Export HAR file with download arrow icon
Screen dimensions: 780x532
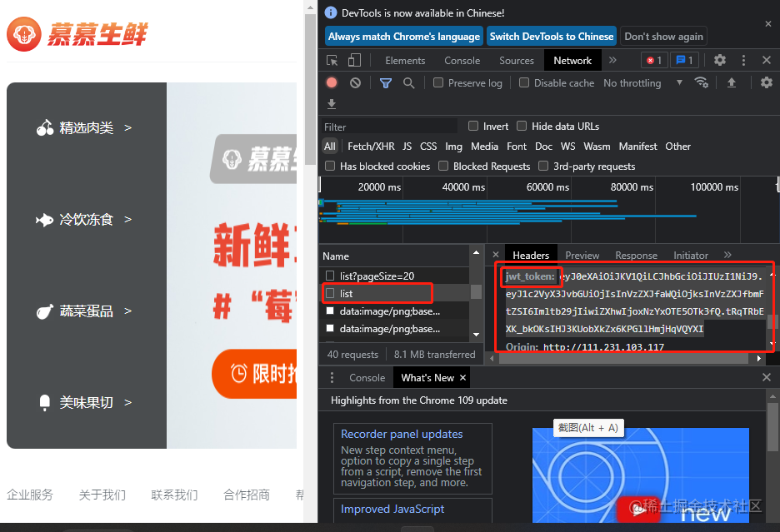332,104
